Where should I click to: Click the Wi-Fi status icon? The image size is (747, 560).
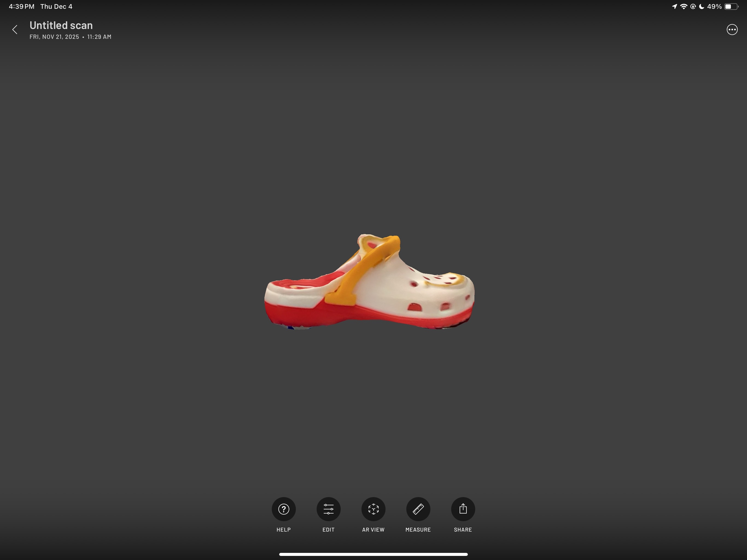coord(684,6)
